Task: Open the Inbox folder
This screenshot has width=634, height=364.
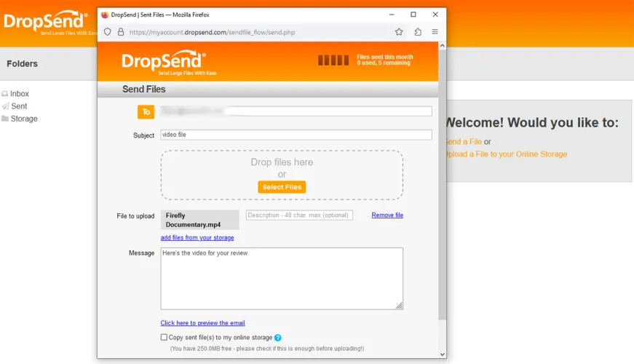Action: click(x=20, y=94)
